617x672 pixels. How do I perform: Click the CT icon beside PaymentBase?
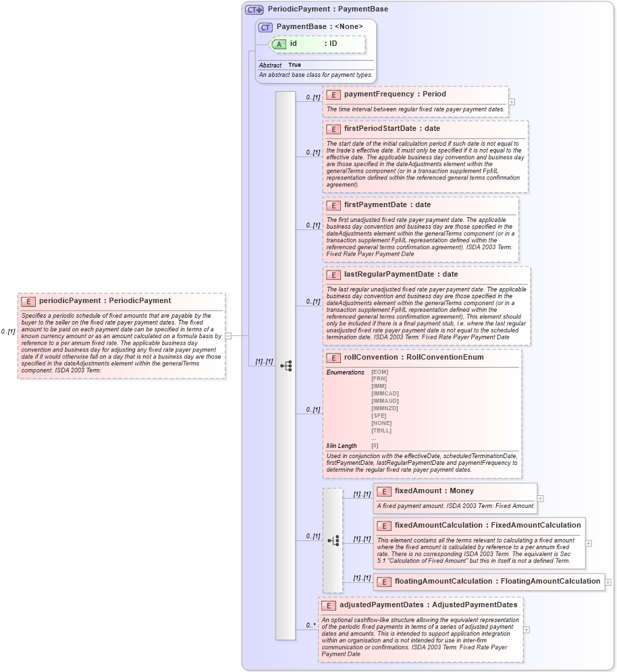pyautogui.click(x=265, y=28)
